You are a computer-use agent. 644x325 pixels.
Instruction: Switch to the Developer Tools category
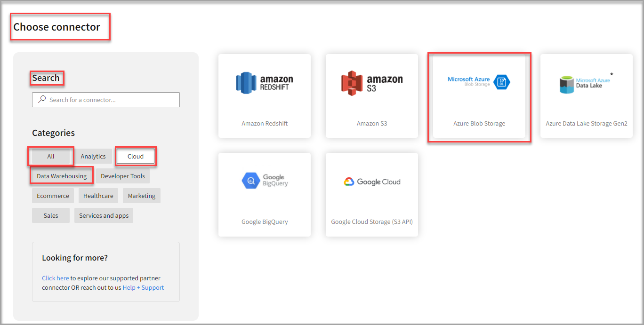[x=123, y=176]
